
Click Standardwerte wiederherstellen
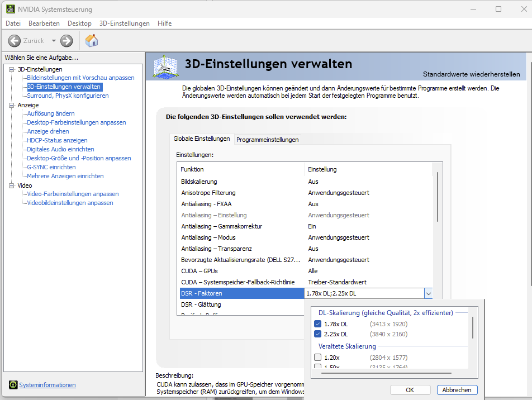click(471, 74)
